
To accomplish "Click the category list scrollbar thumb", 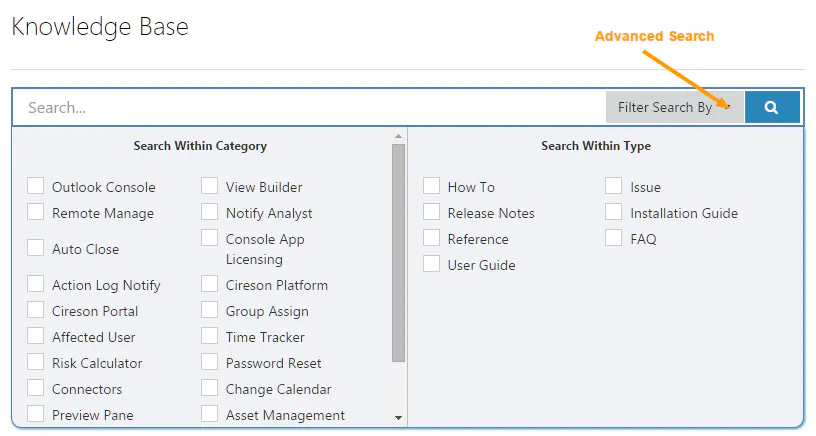I will 398,252.
